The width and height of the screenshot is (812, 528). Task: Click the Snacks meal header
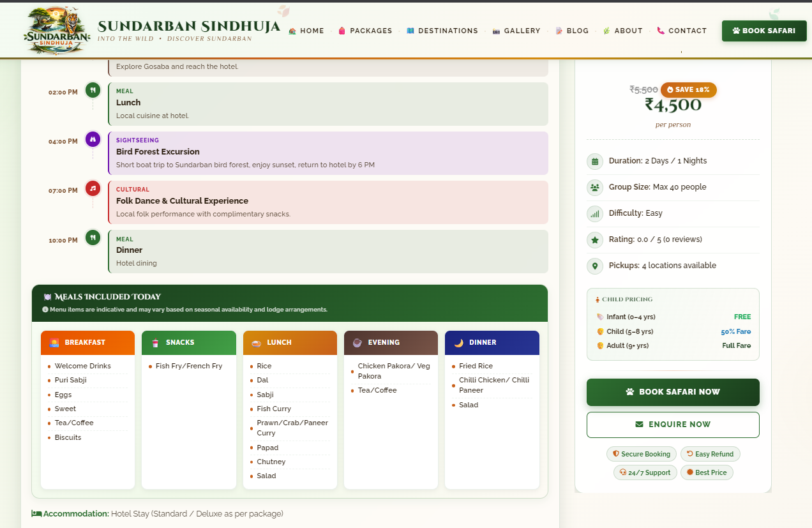point(189,343)
